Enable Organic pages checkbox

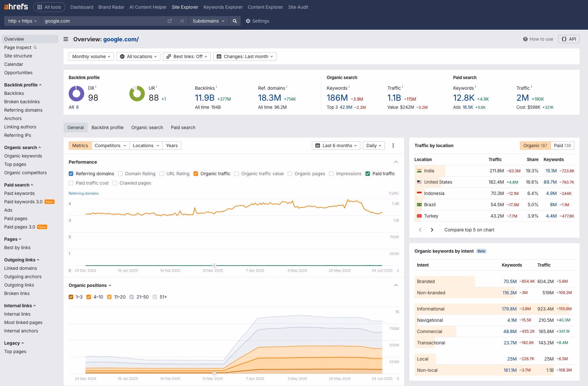(x=290, y=174)
